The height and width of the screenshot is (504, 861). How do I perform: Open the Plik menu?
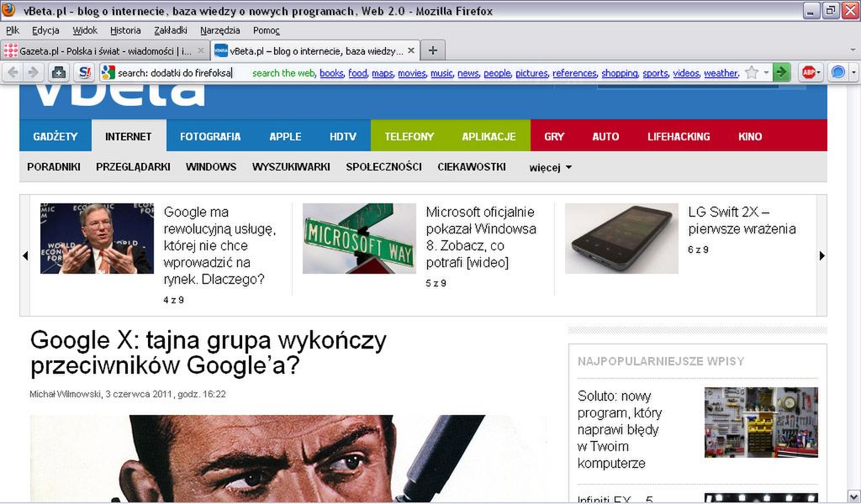click(x=13, y=30)
